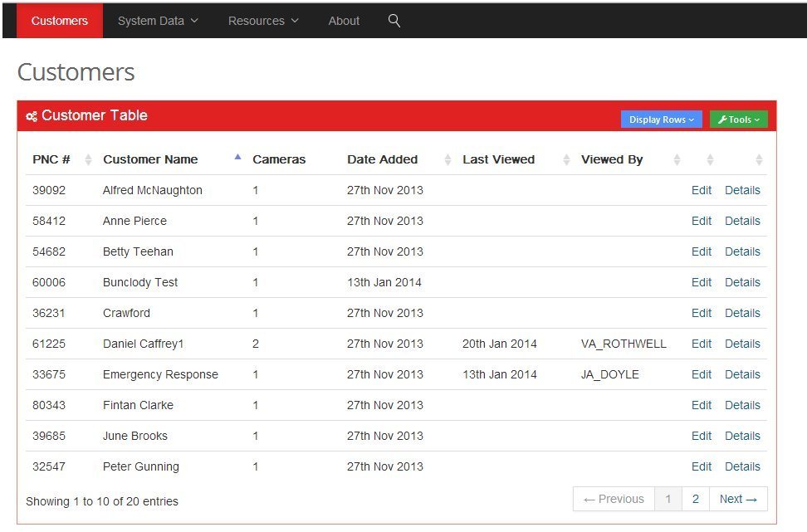Open the Display Rows dropdown
Image resolution: width=807 pixels, height=532 pixels.
[x=661, y=119]
